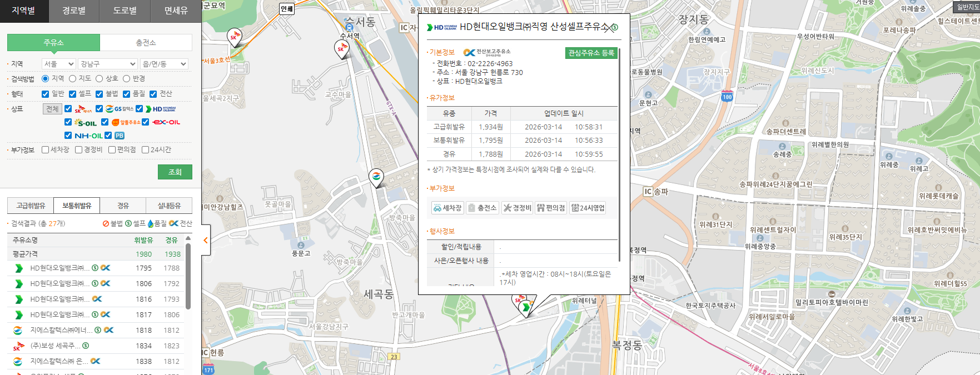The image size is (980, 375).
Task: Uncheck the 품질 type checkbox
Action: pyautogui.click(x=126, y=94)
